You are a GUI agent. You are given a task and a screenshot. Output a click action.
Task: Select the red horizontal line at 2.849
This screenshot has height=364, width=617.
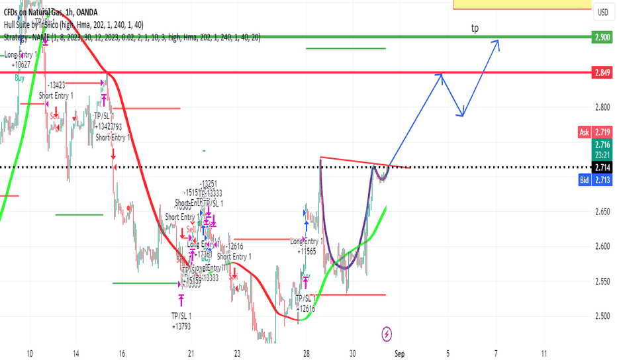click(x=295, y=72)
